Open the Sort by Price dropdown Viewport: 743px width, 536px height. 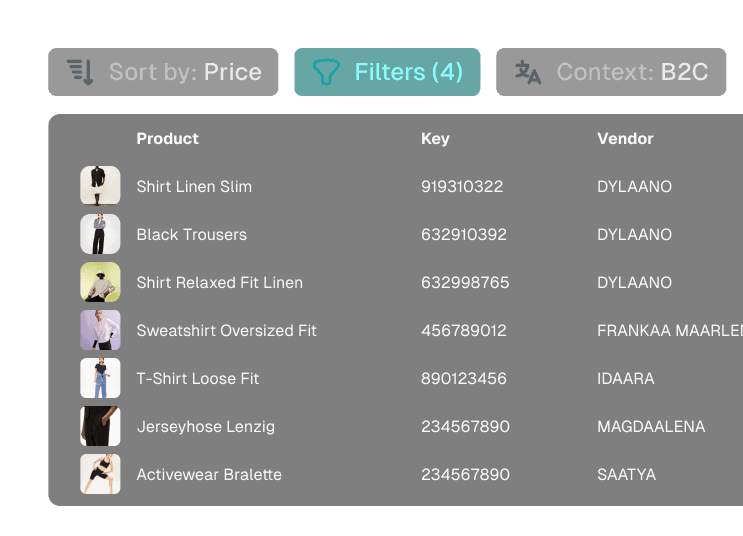click(164, 72)
